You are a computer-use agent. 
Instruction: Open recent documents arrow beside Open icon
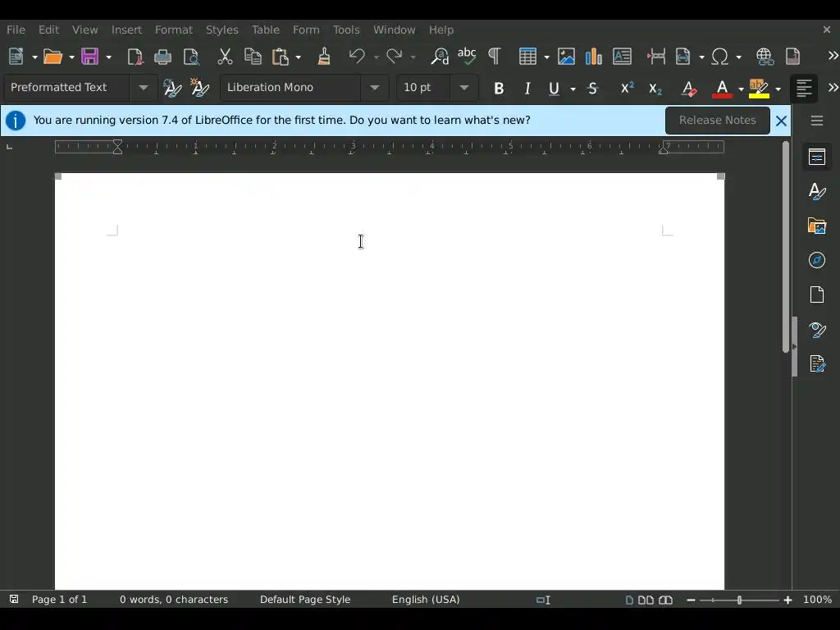click(71, 57)
